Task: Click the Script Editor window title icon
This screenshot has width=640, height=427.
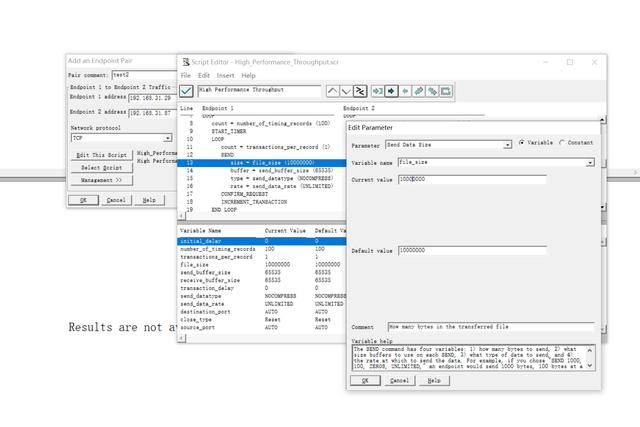Action: coord(186,62)
